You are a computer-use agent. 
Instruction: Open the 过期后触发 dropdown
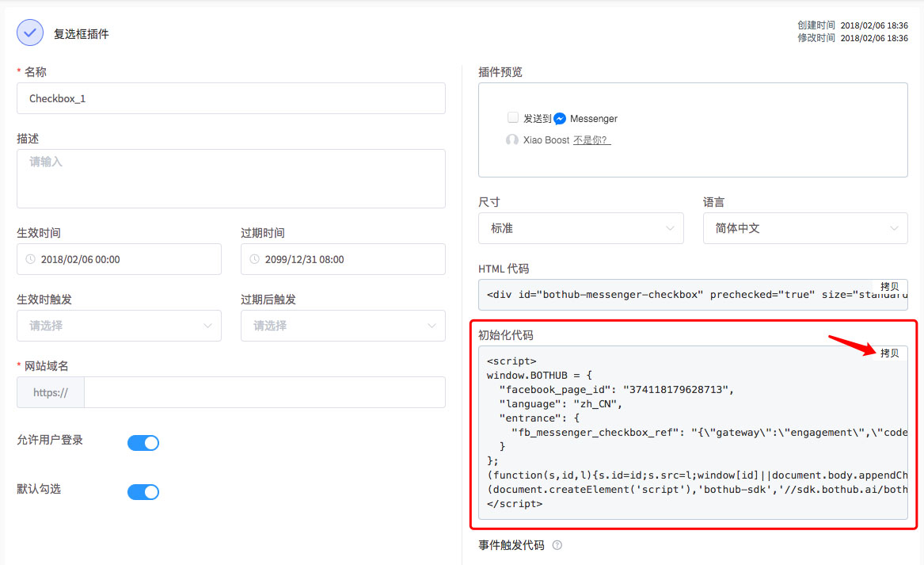point(343,326)
